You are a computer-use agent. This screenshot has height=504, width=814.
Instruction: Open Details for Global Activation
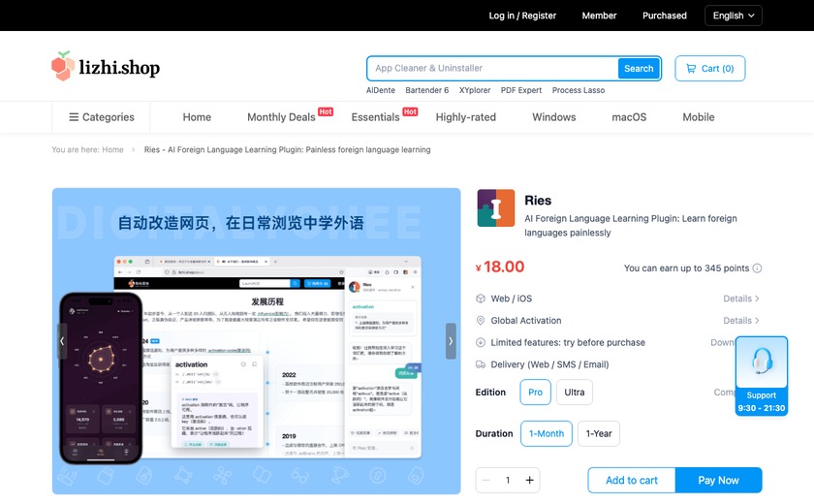(x=741, y=321)
